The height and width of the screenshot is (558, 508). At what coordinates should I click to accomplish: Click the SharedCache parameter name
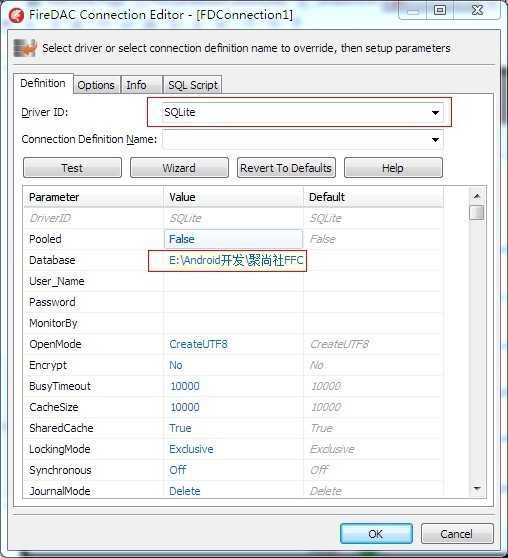pyautogui.click(x=61, y=428)
